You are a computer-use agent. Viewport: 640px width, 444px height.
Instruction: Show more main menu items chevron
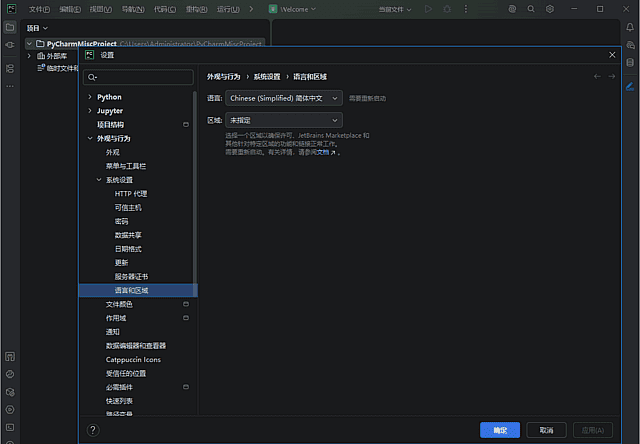(x=251, y=9)
